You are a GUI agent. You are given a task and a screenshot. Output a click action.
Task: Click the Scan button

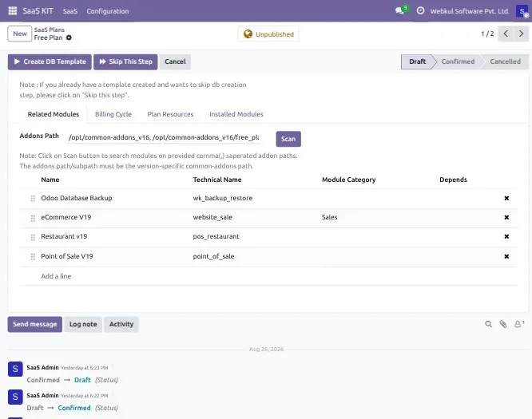point(288,139)
